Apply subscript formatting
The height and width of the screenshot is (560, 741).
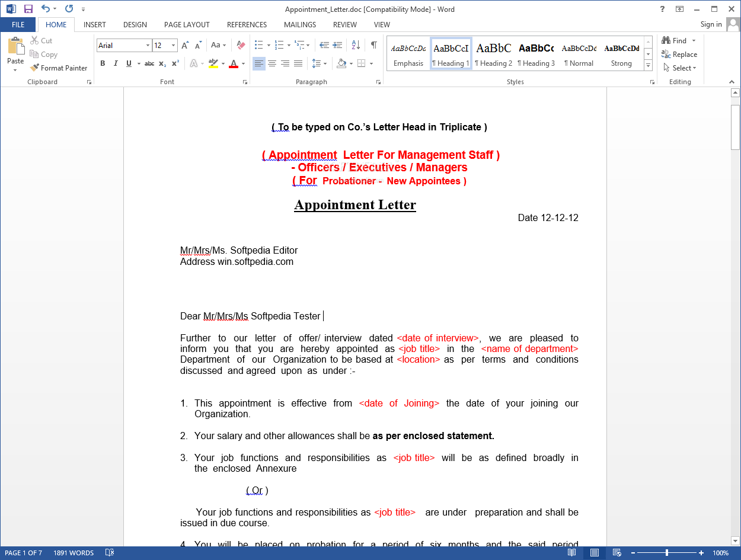point(162,63)
